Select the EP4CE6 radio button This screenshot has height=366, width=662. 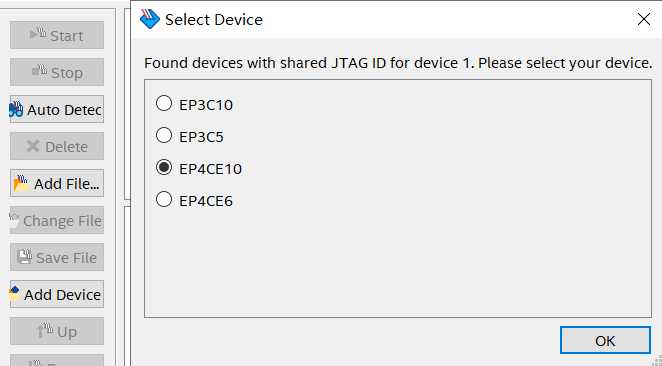tap(164, 199)
